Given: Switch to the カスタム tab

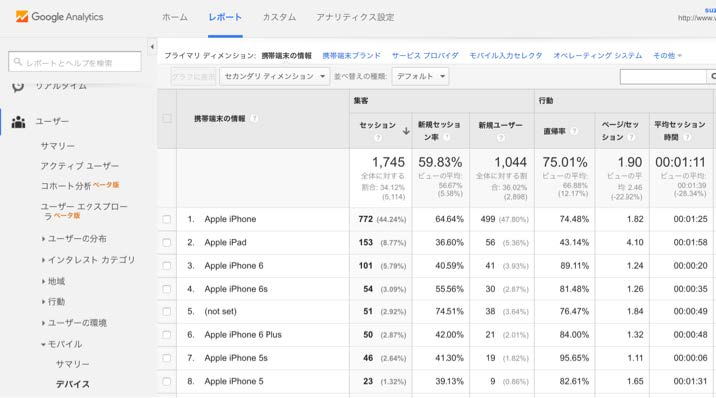Looking at the screenshot, I should (x=279, y=17).
